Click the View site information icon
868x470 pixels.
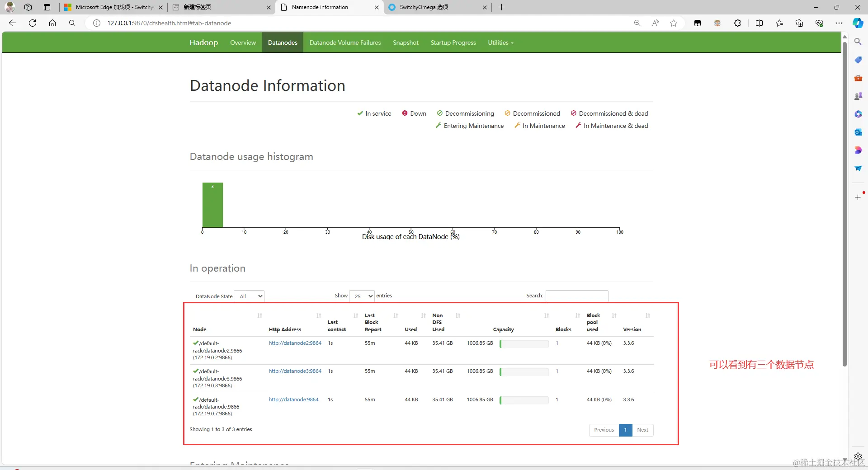point(97,23)
